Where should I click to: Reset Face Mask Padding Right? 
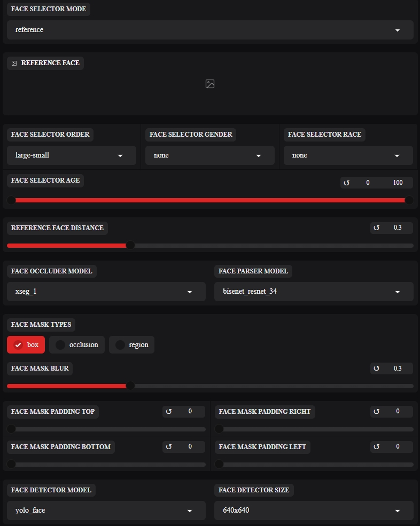(376, 411)
